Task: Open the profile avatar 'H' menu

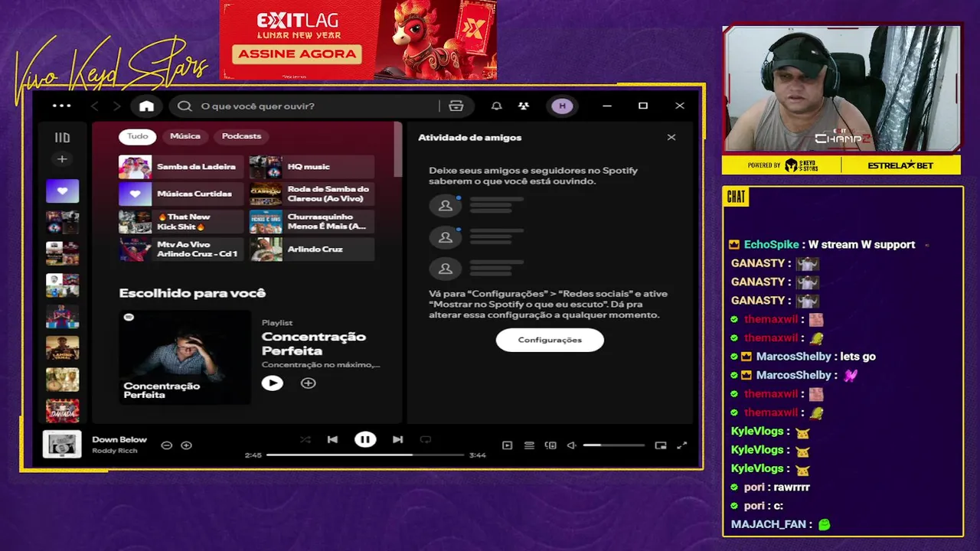Action: pyautogui.click(x=563, y=106)
